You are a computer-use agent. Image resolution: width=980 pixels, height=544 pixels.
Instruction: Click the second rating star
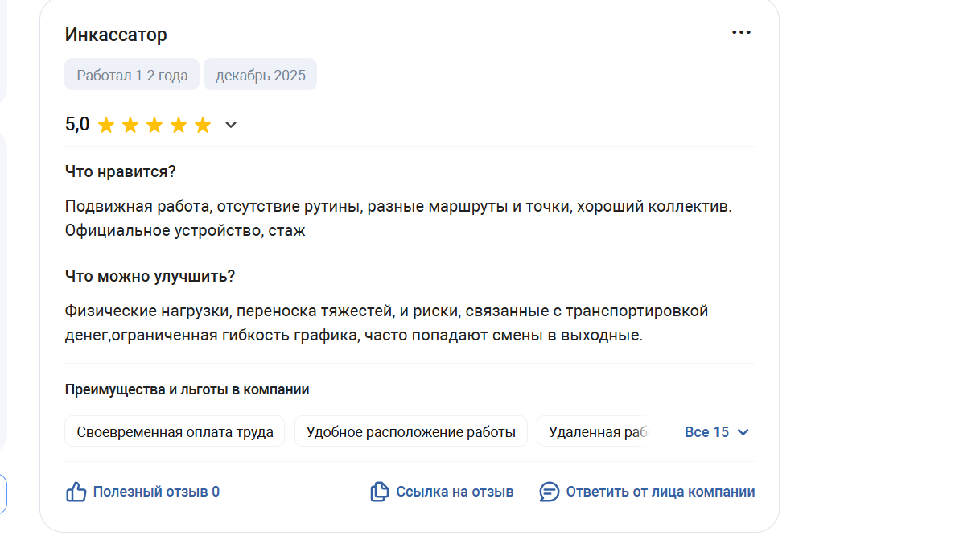[130, 125]
